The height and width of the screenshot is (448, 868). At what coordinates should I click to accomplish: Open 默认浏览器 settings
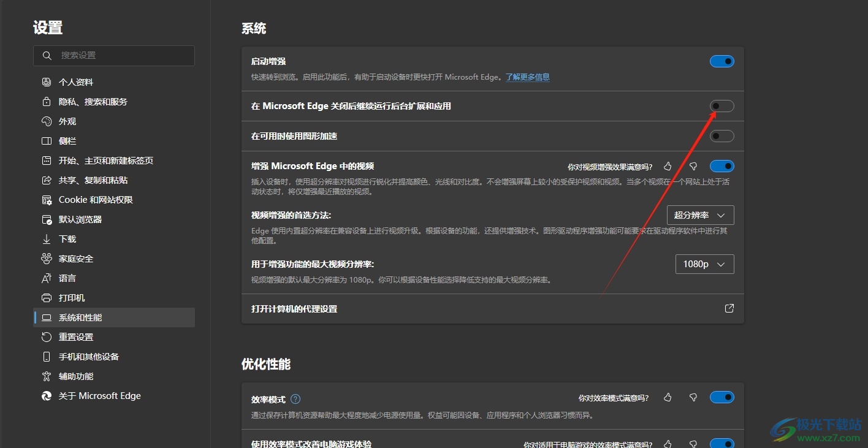pos(114,219)
